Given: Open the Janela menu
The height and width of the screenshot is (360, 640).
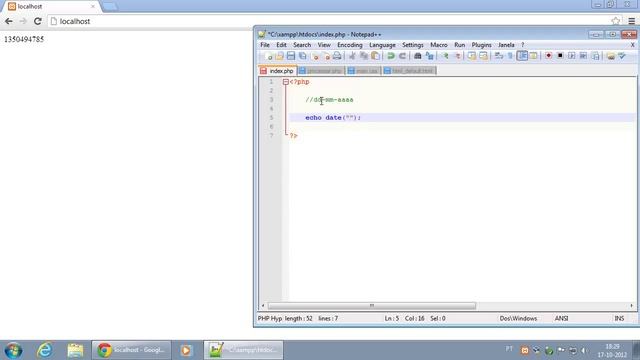Looking at the screenshot, I should (506, 45).
